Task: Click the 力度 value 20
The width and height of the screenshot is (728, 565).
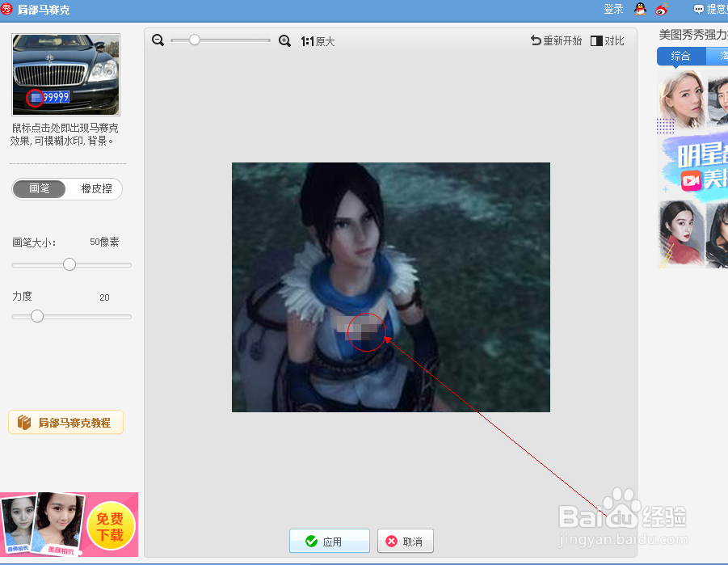Action: 104,297
